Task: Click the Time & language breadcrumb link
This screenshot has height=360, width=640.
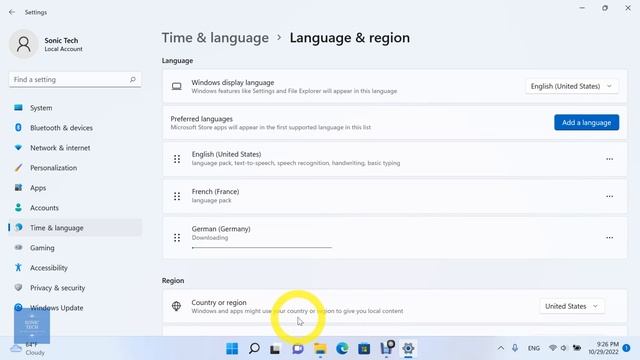Action: tap(215, 38)
